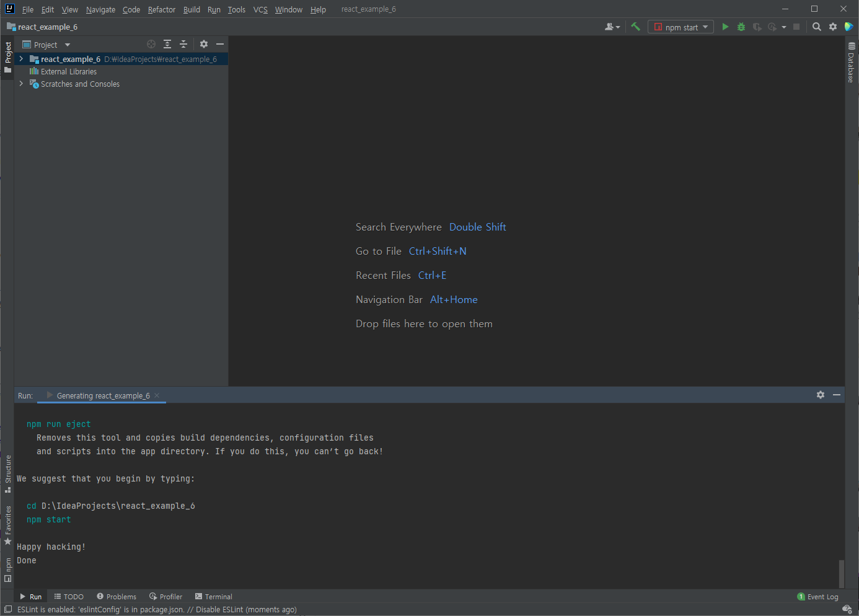The width and height of the screenshot is (859, 616).
Task: Close the Generating react_example_6 run tab
Action: click(x=157, y=395)
